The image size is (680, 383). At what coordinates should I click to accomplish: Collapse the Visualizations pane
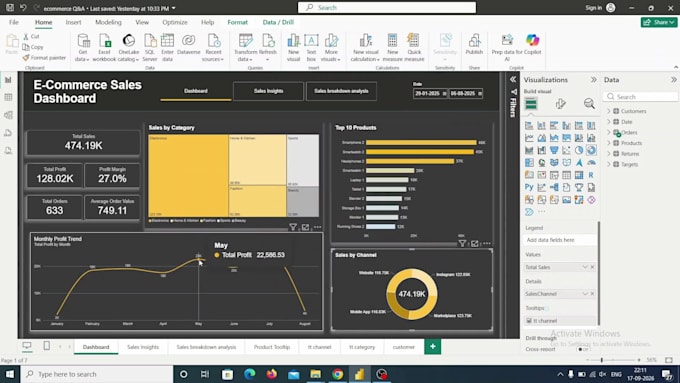click(593, 80)
